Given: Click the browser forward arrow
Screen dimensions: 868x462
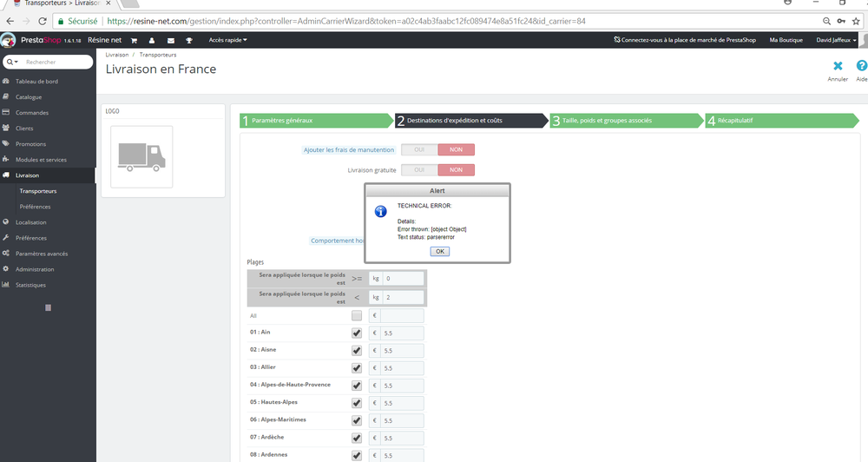Looking at the screenshot, I should 26,21.
